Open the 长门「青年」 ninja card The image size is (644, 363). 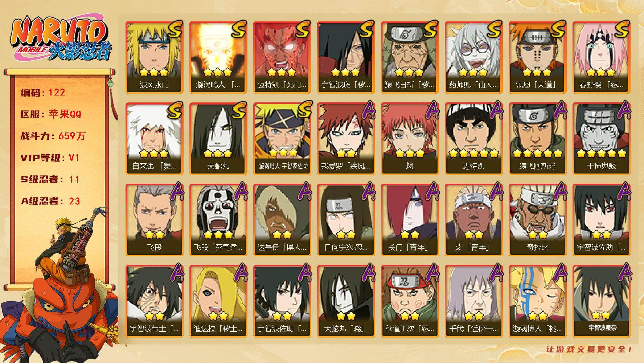(x=410, y=220)
